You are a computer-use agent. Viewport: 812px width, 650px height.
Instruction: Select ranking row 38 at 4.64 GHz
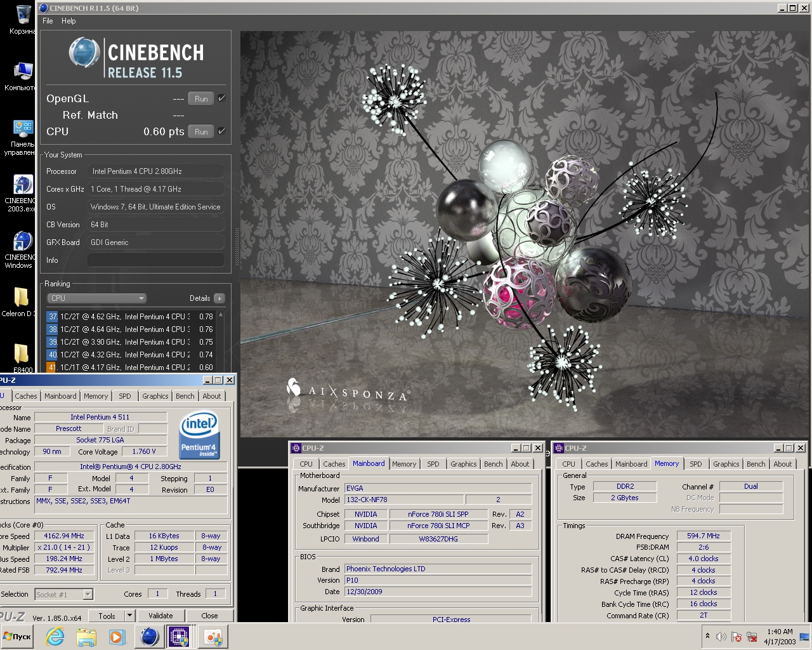pyautogui.click(x=131, y=329)
